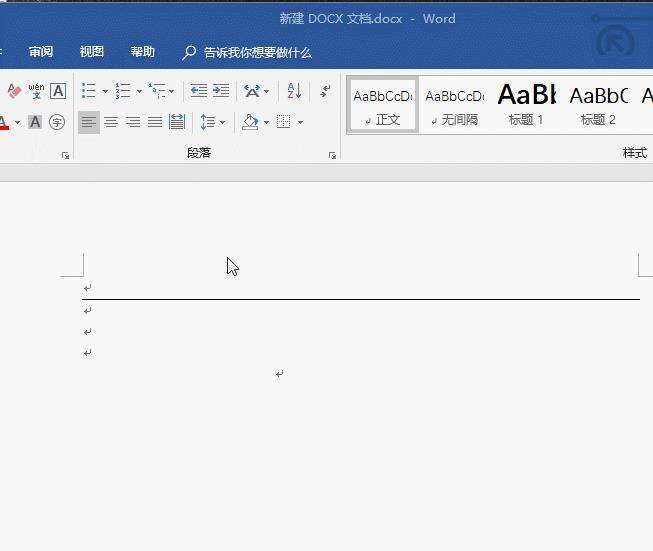Apply distributed alignment
Viewport: 653px width, 551px height.
click(x=177, y=122)
